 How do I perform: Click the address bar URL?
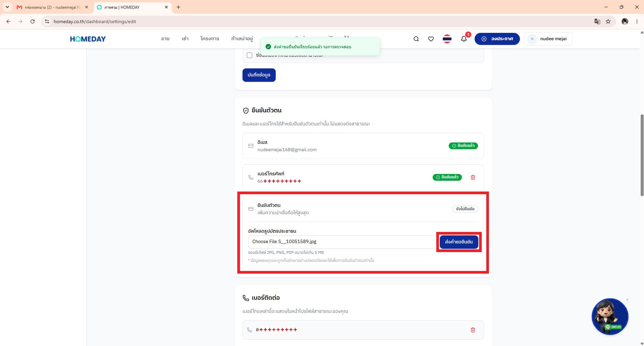pyautogui.click(x=95, y=21)
